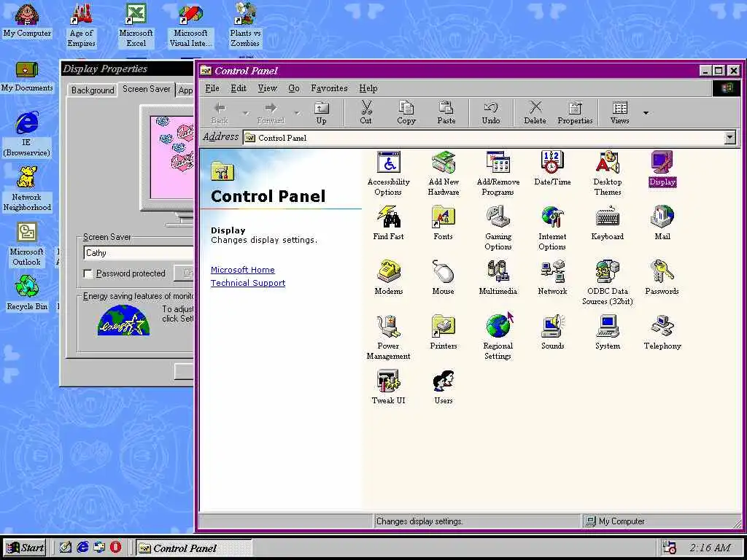The height and width of the screenshot is (560, 747).
Task: Select the Plants vs Zombies desktop shortcut
Action: click(245, 25)
